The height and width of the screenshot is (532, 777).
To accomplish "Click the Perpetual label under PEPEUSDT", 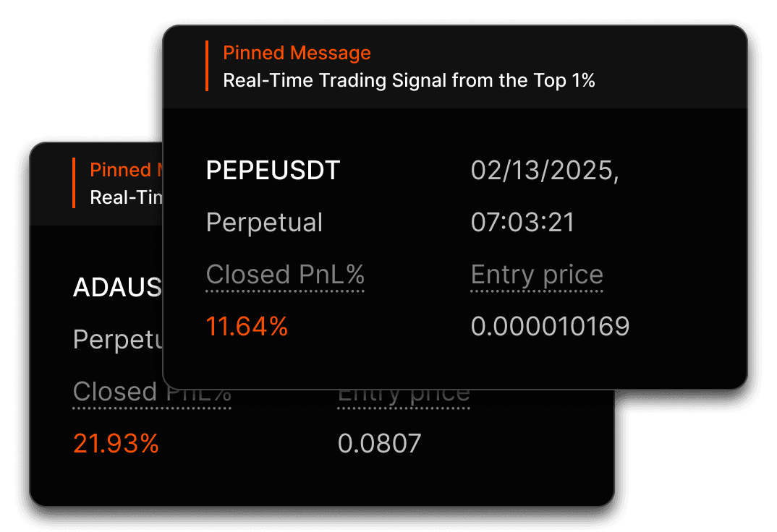I will click(264, 223).
